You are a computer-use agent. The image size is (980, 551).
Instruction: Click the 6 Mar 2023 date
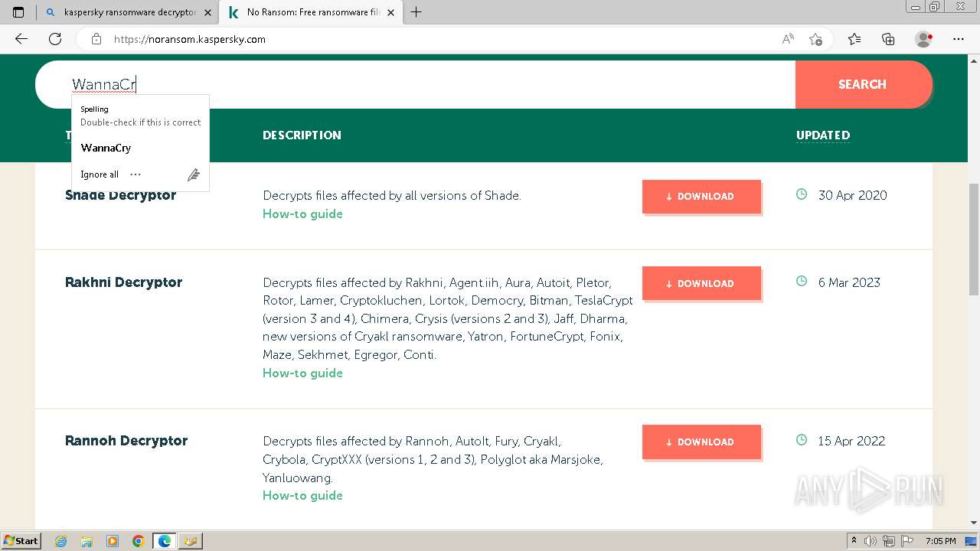(x=849, y=282)
